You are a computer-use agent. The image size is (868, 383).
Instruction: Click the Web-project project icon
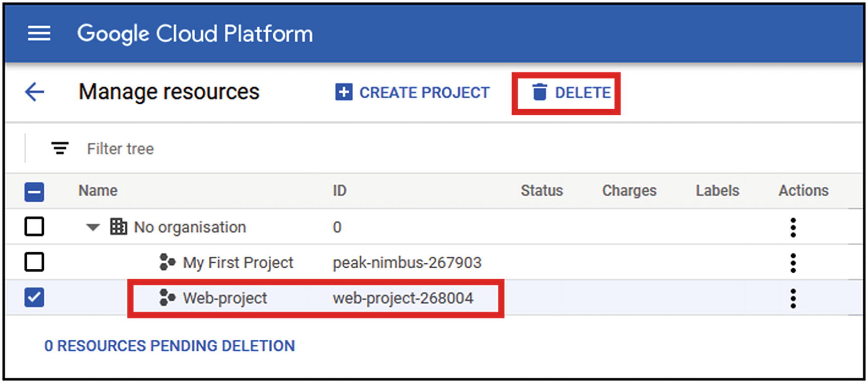point(167,297)
